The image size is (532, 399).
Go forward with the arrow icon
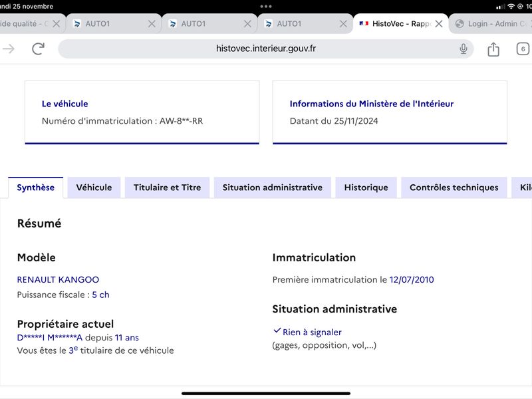[9, 49]
